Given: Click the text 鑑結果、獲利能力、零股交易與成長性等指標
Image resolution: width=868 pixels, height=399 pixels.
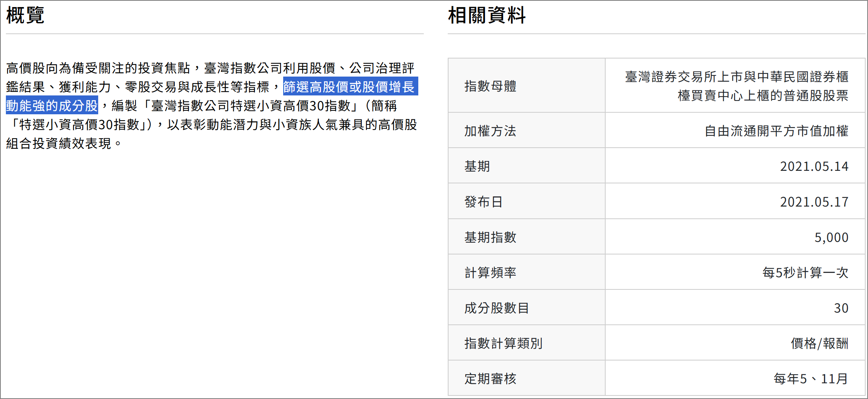Looking at the screenshot, I should click(x=137, y=86).
